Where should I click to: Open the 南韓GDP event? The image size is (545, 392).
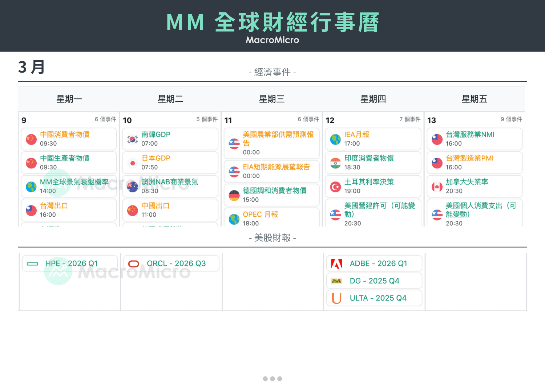click(170, 139)
